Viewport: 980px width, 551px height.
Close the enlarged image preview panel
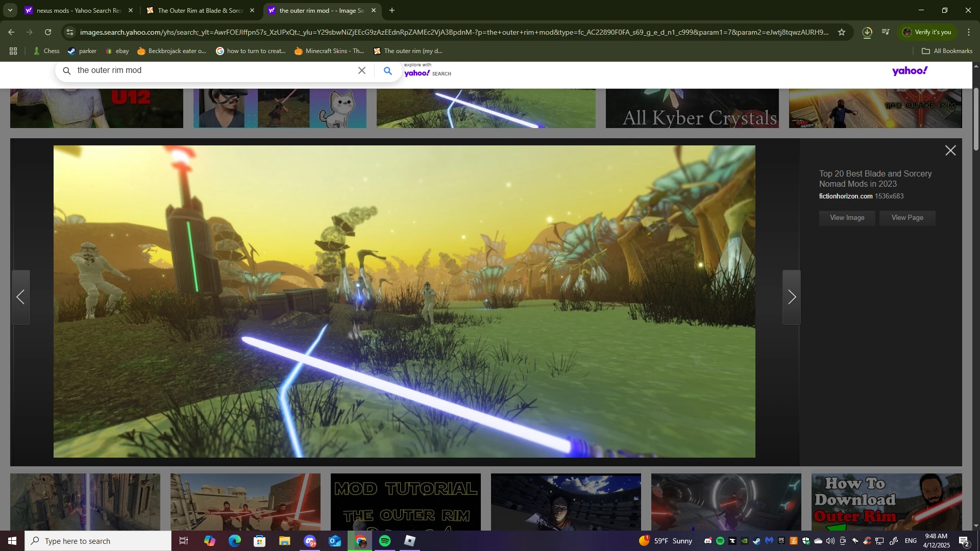(x=950, y=151)
